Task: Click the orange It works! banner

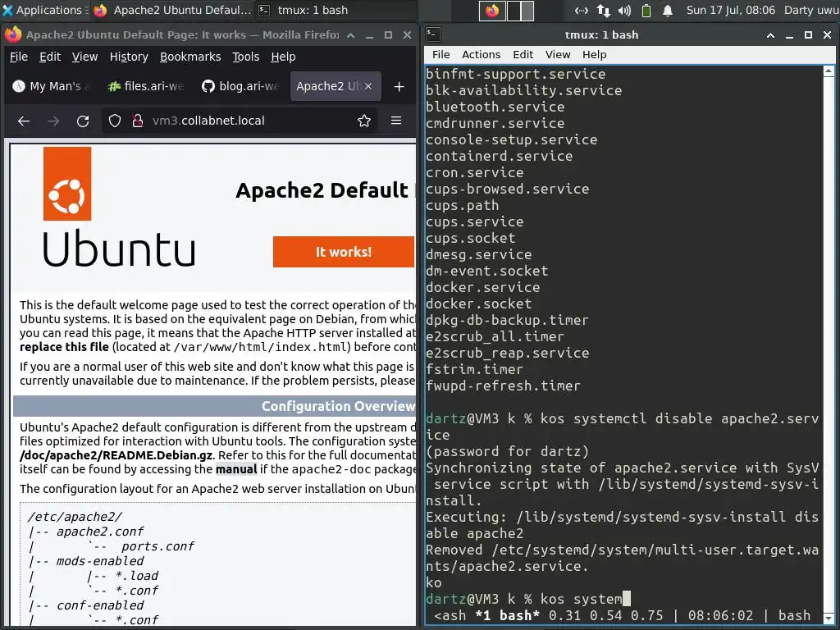Action: pyautogui.click(x=344, y=252)
